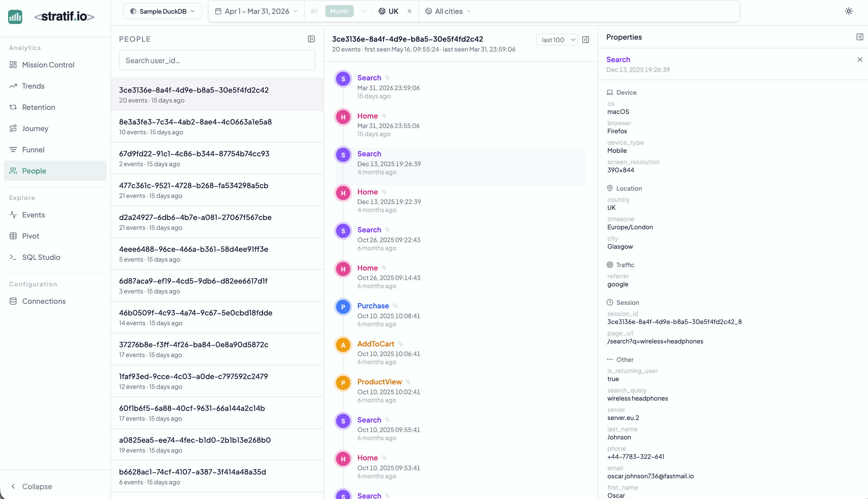Image resolution: width=868 pixels, height=499 pixels.
Task: Open SQL Studio
Action: [x=55, y=257]
